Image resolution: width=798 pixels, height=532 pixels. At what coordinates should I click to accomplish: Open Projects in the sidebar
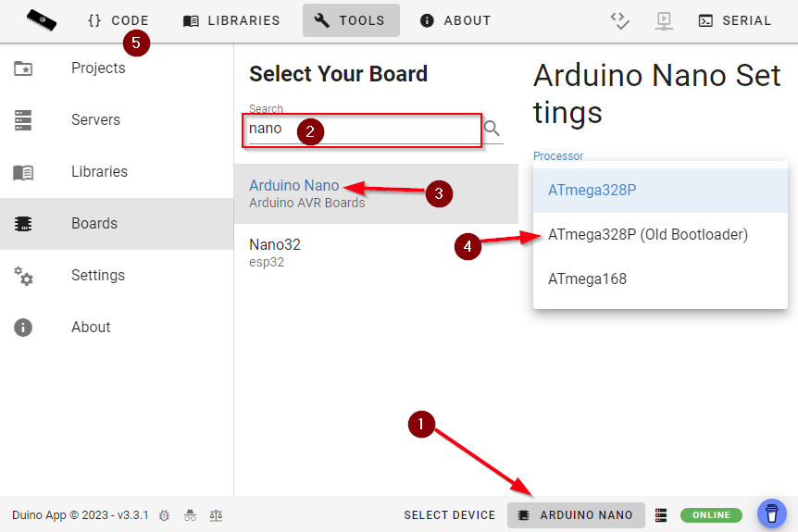tap(98, 68)
